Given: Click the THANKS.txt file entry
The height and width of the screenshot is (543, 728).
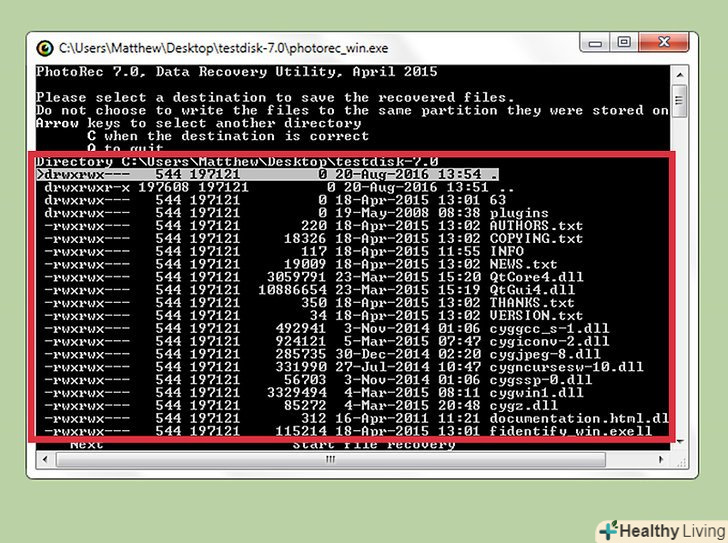Looking at the screenshot, I should [310, 303].
